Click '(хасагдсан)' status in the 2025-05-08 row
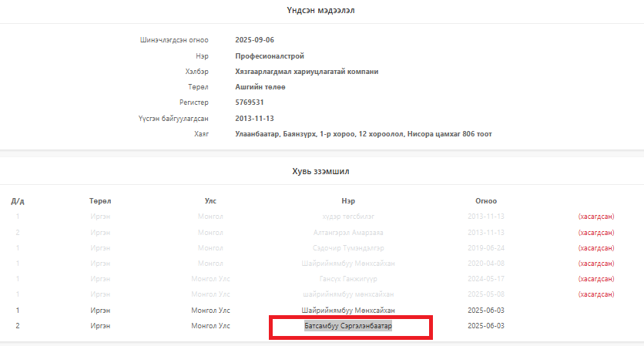Viewport: 644px width, 346px height. [x=596, y=294]
